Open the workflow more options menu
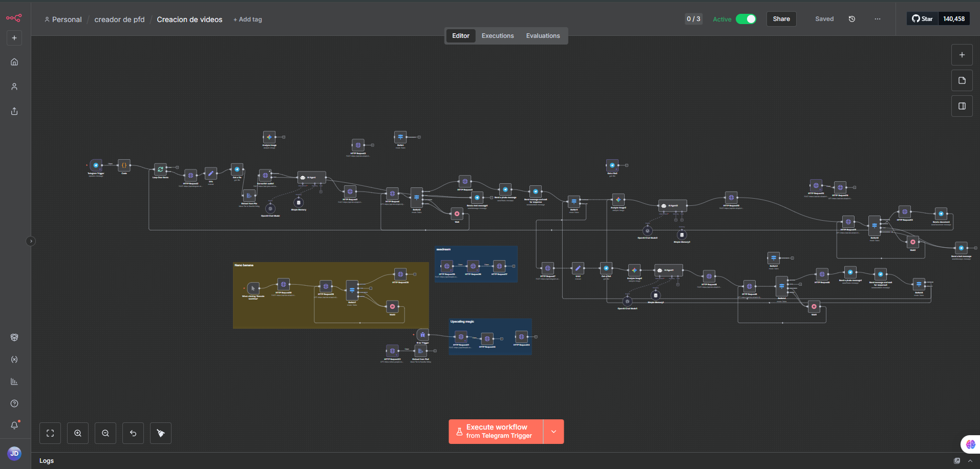The height and width of the screenshot is (469, 980). click(x=878, y=19)
